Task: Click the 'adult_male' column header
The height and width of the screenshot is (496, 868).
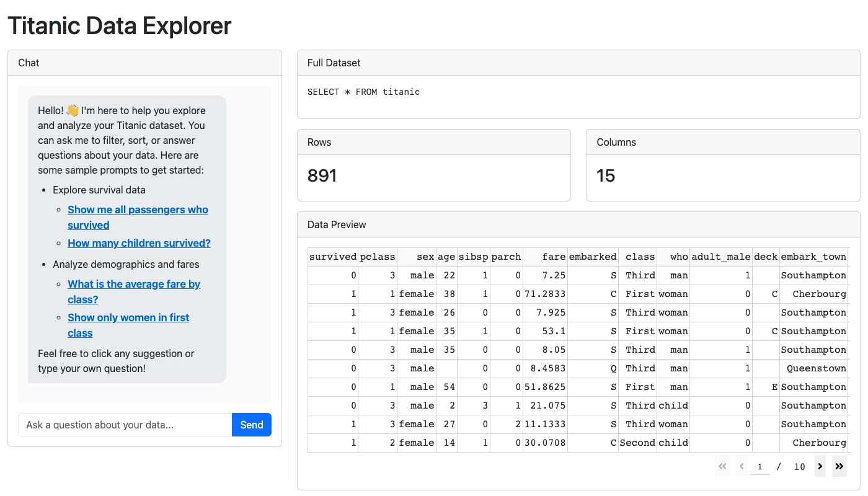Action: (x=720, y=257)
